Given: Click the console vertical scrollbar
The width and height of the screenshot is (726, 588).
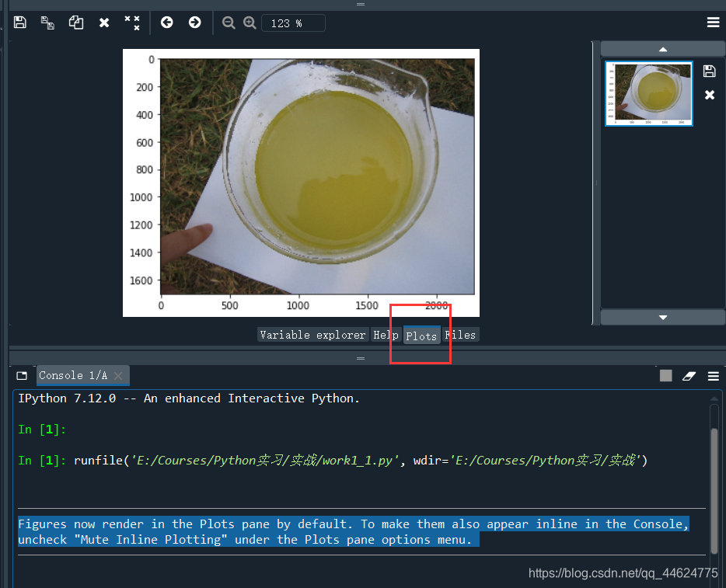Looking at the screenshot, I should [x=714, y=490].
